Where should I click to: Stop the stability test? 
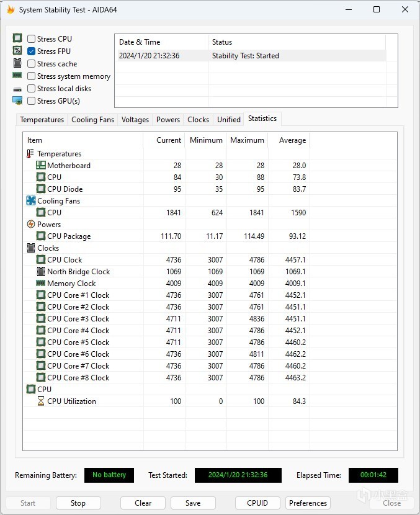[x=78, y=503]
